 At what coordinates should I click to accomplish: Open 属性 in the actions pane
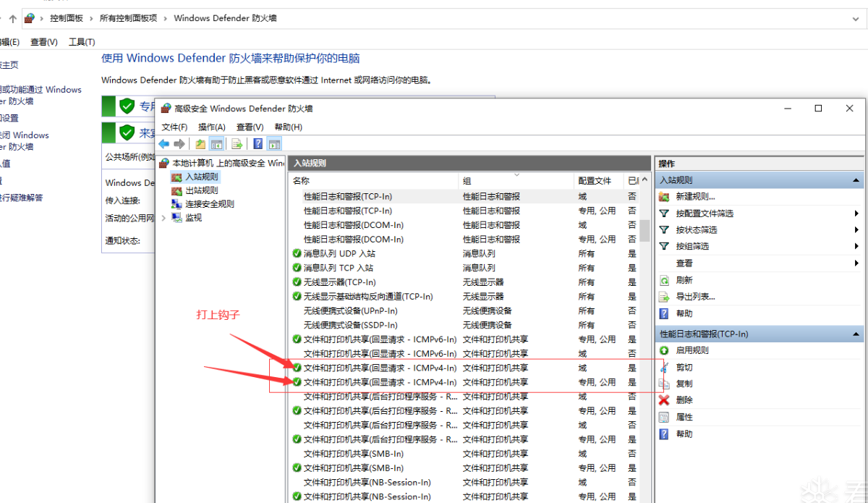(x=684, y=417)
